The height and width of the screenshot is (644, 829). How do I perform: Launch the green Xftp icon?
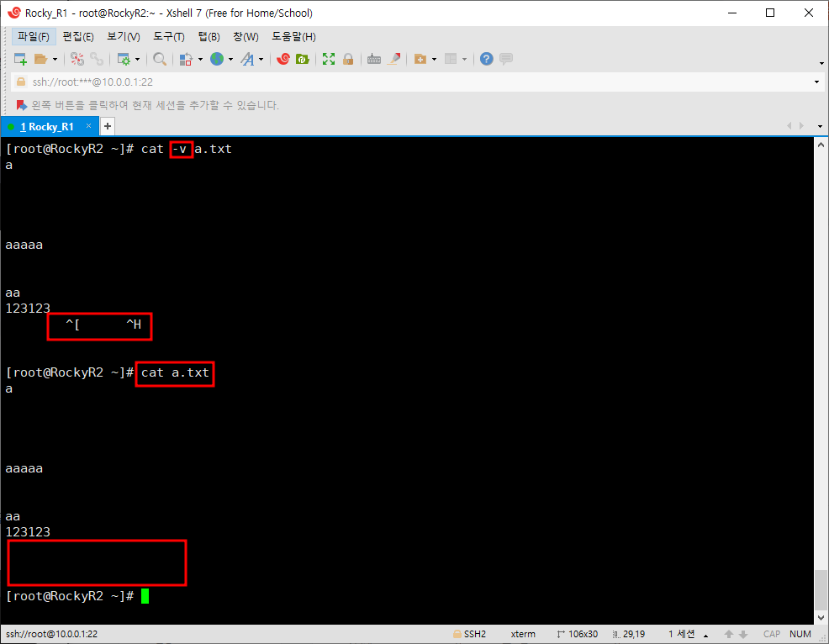coord(303,59)
